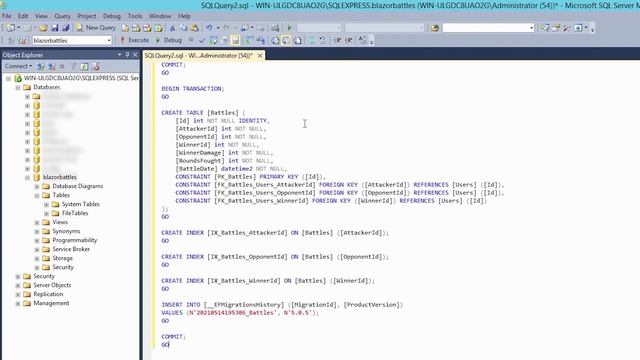Collapse the blazorbattles database node

[x=27, y=177]
